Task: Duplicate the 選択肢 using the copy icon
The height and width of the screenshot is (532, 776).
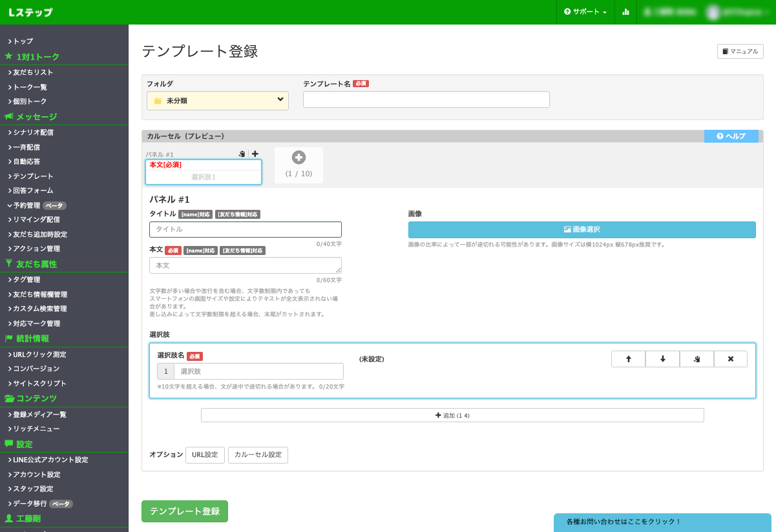Action: coord(696,358)
